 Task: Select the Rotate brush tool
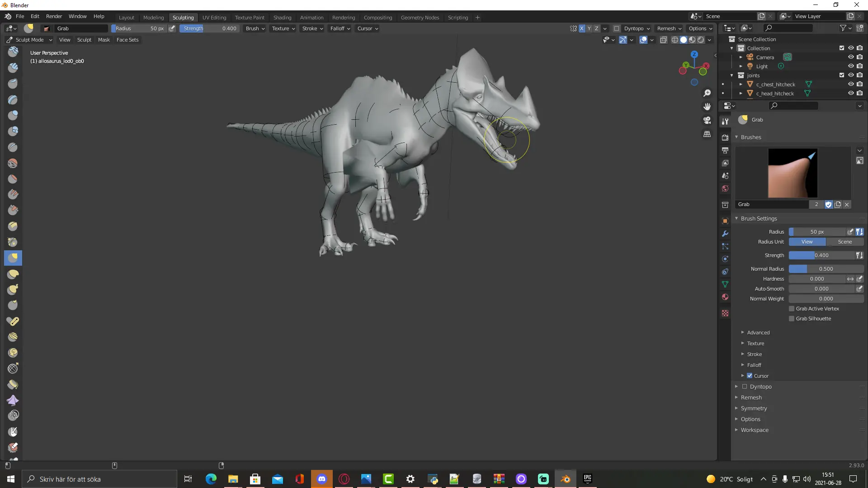coord(13,352)
